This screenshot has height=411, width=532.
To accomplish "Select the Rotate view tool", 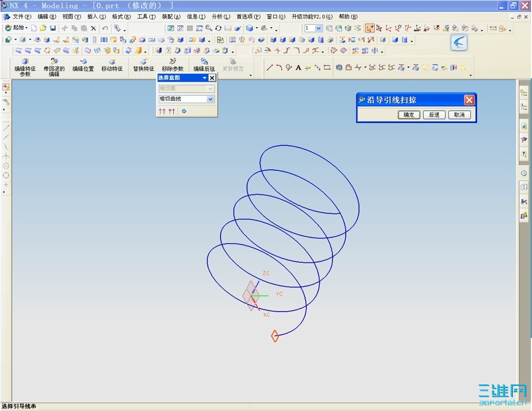I will pos(218,28).
